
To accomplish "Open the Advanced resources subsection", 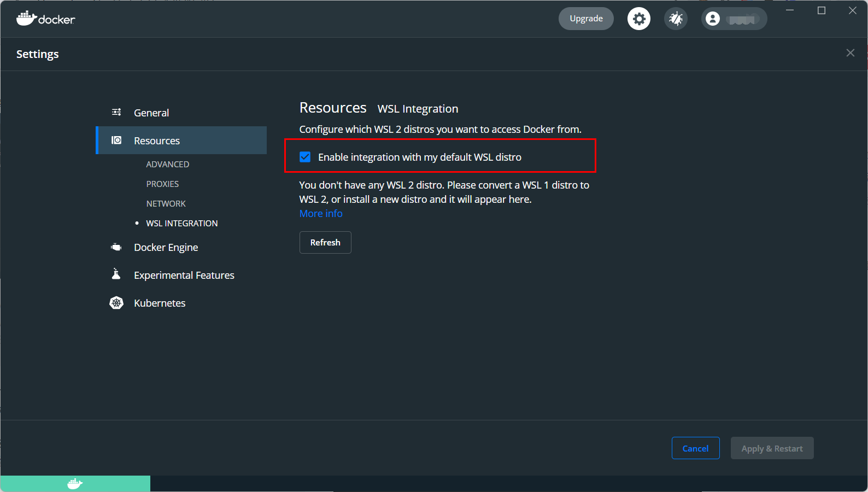I will click(x=168, y=164).
